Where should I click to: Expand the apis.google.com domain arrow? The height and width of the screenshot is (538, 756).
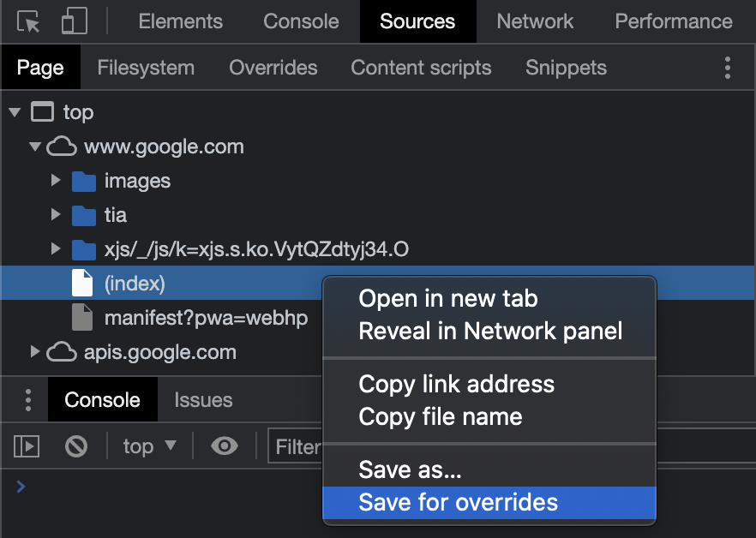click(34, 351)
